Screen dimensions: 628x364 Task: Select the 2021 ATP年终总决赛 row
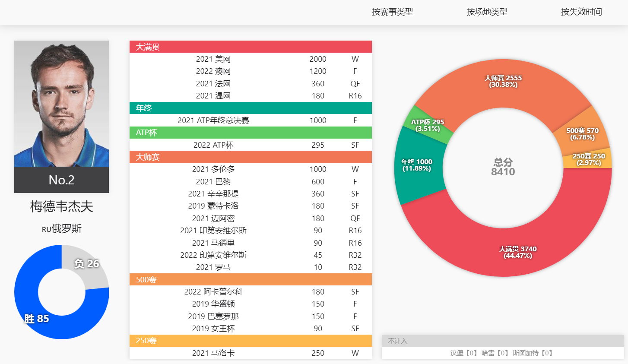[251, 120]
